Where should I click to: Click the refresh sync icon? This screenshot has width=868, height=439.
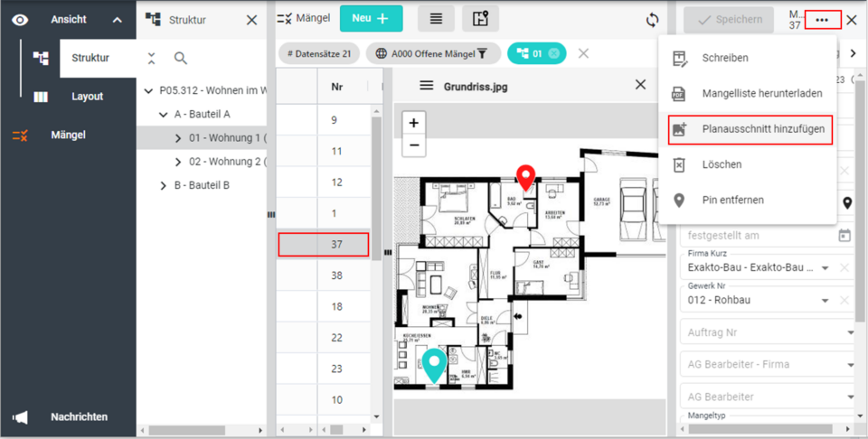[x=652, y=19]
